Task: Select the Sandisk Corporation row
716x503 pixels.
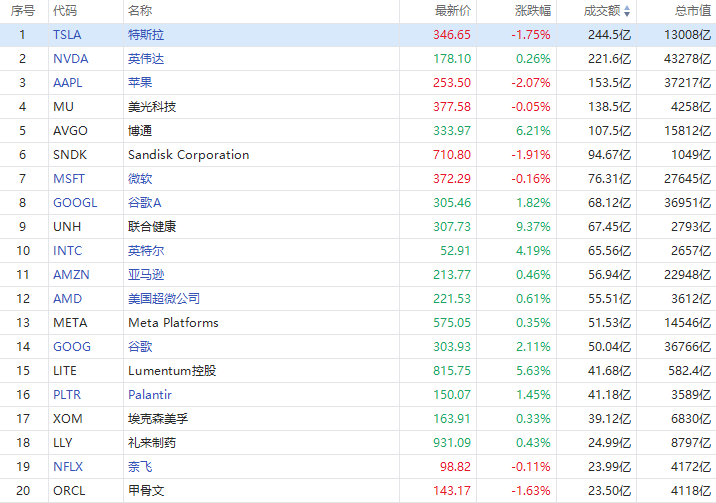Action: pos(358,155)
